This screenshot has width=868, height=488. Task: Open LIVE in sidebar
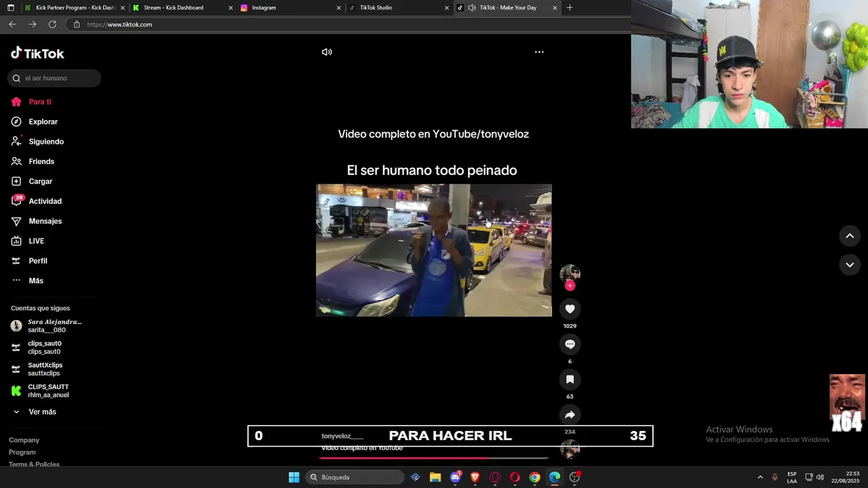[28, 241]
